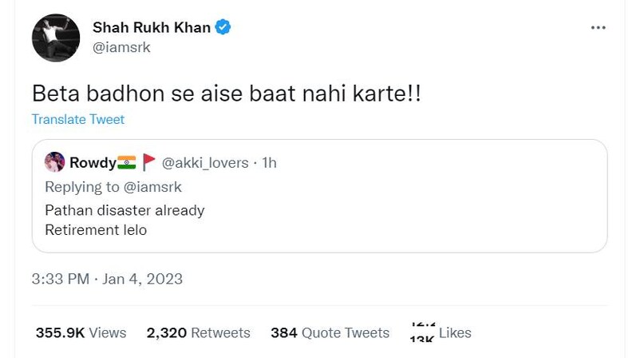Image resolution: width=644 pixels, height=358 pixels.
Task: Click the Rowdy display name
Action: (93, 163)
